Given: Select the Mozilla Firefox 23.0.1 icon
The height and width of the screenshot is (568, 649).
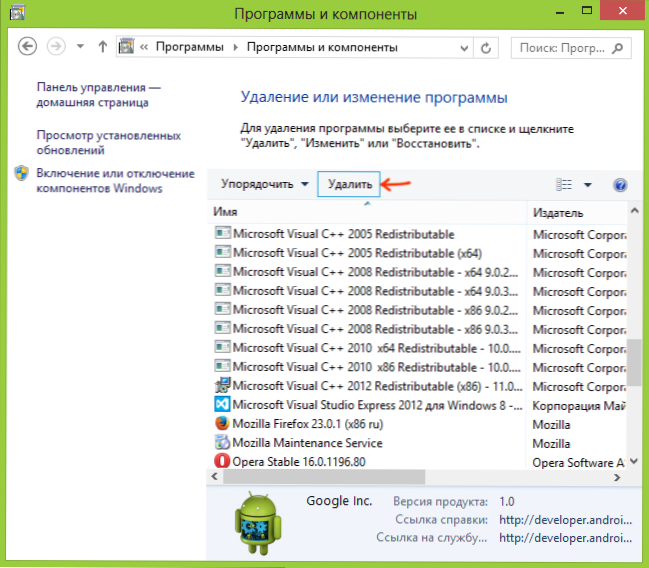Looking at the screenshot, I should click(222, 423).
